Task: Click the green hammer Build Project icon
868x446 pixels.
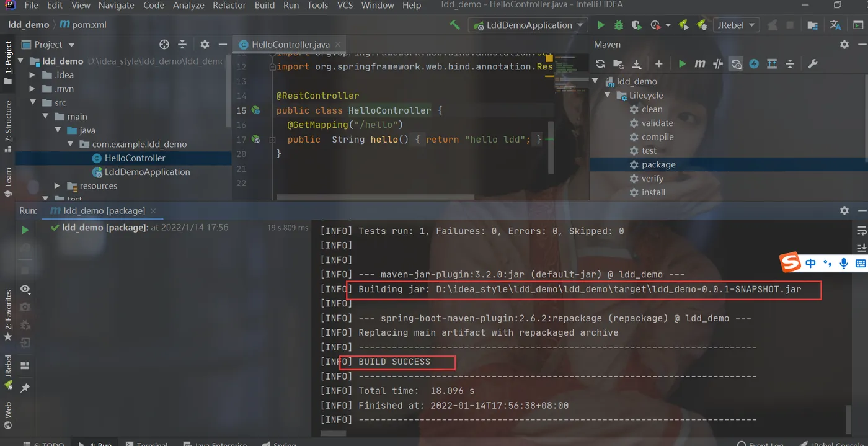Action: pyautogui.click(x=455, y=25)
